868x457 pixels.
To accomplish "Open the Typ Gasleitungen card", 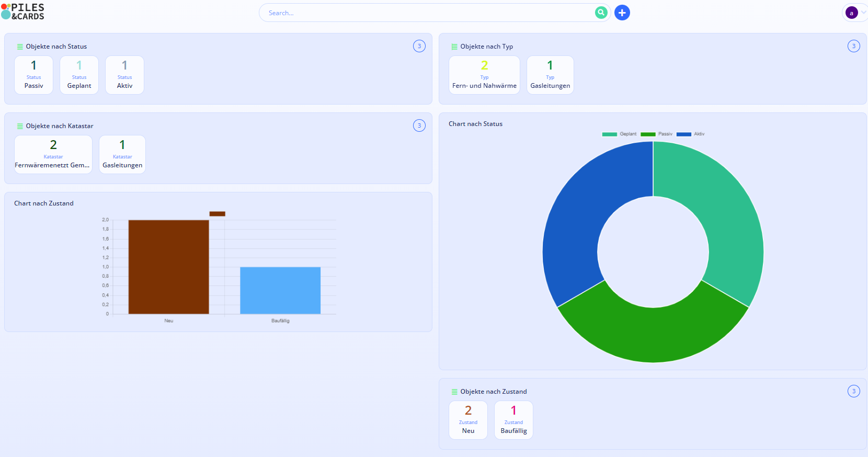I will click(550, 75).
